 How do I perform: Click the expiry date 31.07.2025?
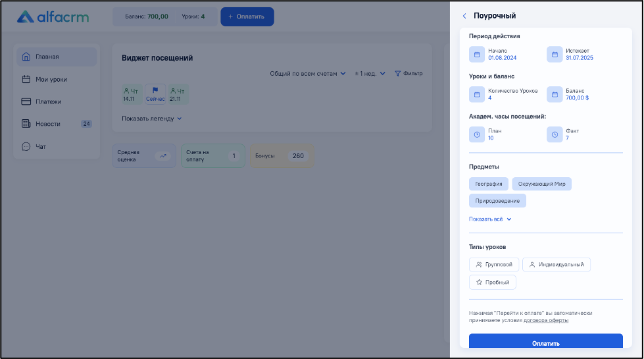[580, 58]
